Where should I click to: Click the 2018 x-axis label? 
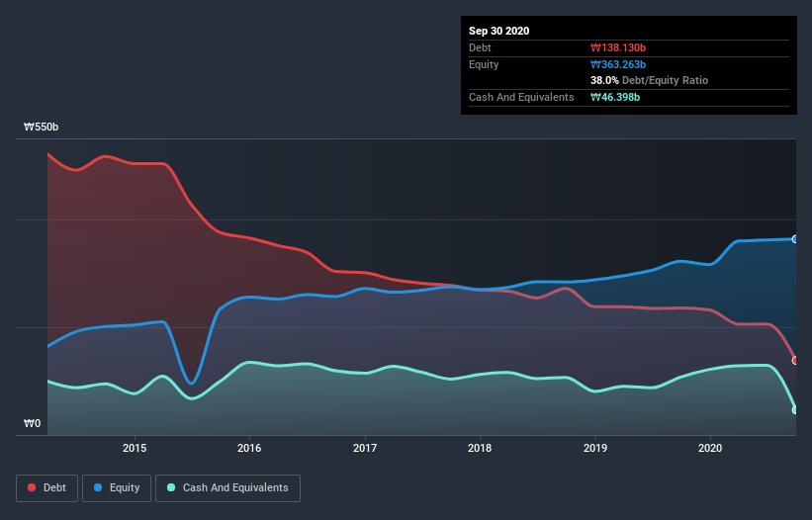point(480,448)
